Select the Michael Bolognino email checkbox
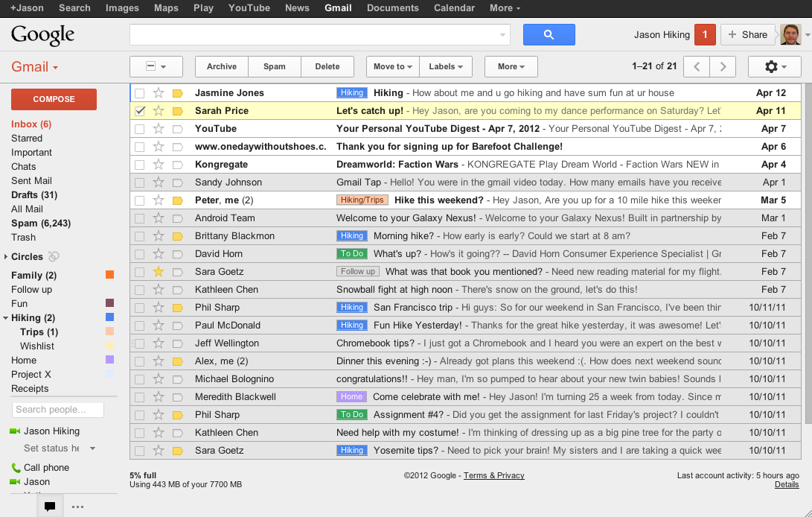 (x=140, y=379)
